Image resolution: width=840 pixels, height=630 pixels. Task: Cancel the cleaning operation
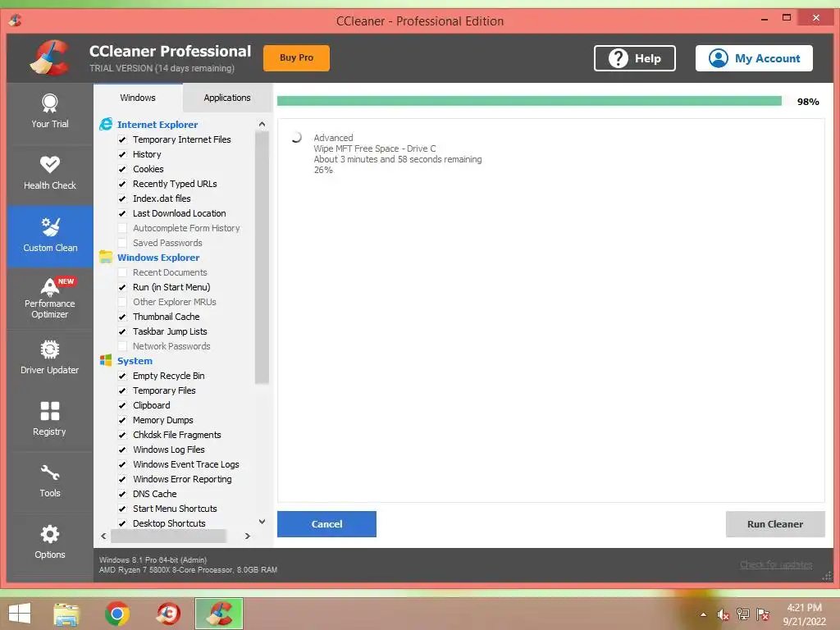326,524
